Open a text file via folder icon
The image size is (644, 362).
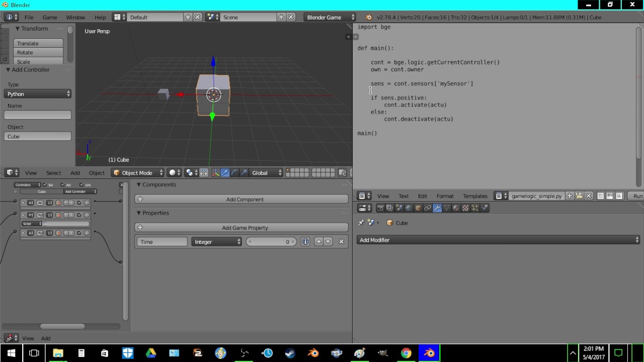[579, 196]
